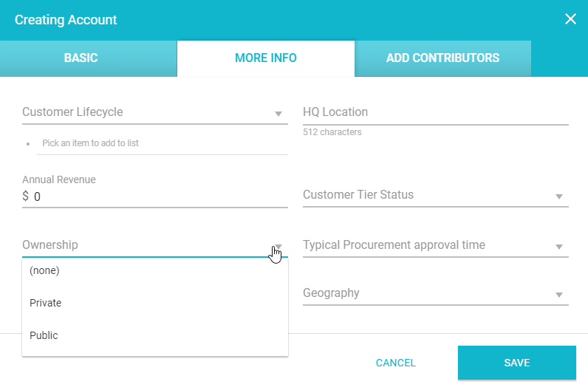
Task: Select the MORE INFO tab
Action: (266, 58)
